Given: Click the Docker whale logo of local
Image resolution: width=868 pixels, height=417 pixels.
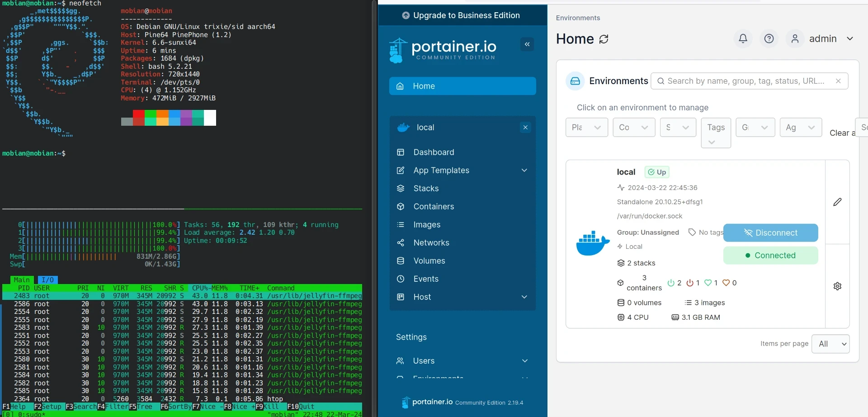Looking at the screenshot, I should (593, 243).
